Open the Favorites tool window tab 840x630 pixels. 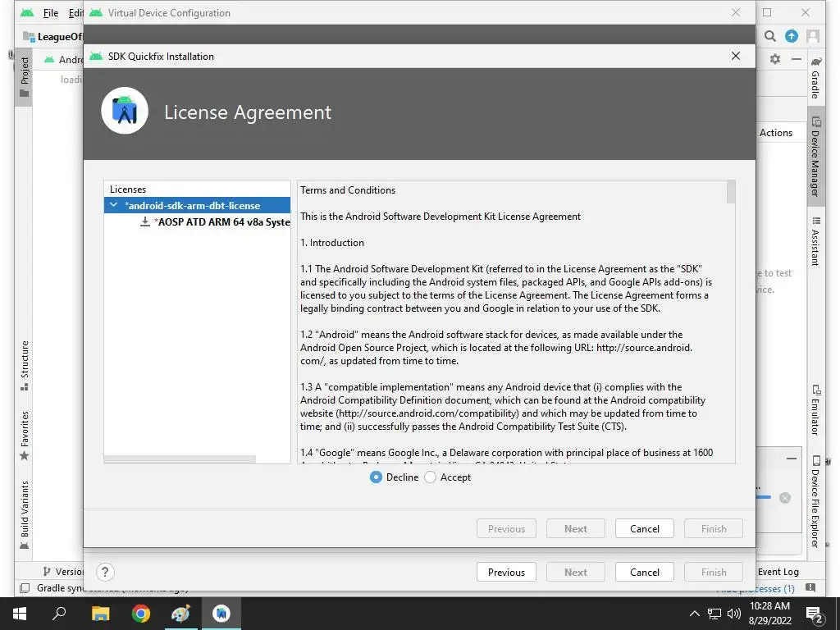(x=24, y=436)
